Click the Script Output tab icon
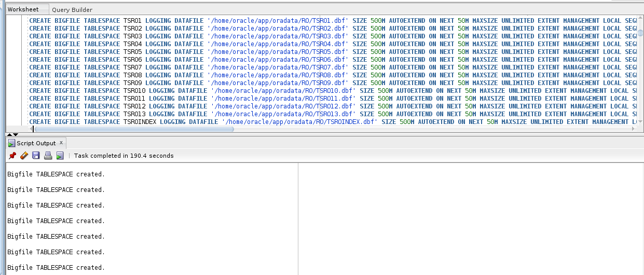The width and height of the screenshot is (644, 275). coord(11,143)
